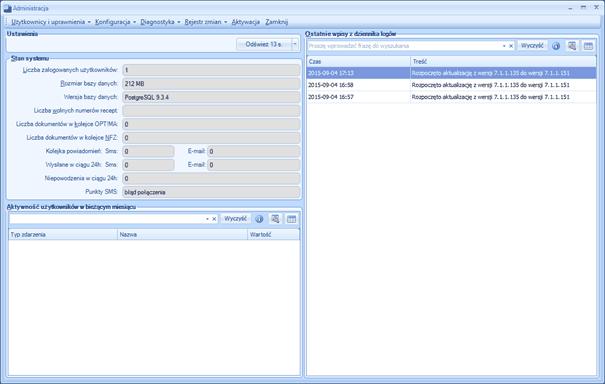This screenshot has height=384, width=605.
Task: Click Zamknij in the menu bar
Action: point(276,22)
